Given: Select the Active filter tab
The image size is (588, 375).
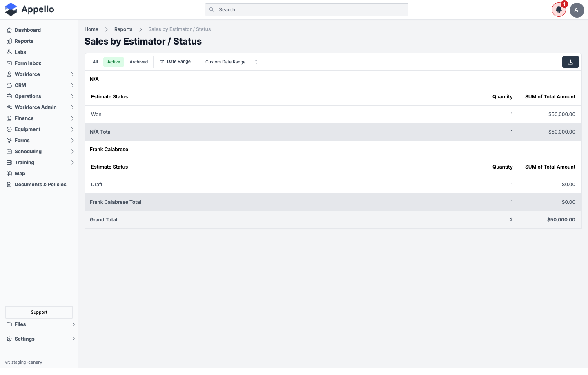Looking at the screenshot, I should click(x=114, y=62).
